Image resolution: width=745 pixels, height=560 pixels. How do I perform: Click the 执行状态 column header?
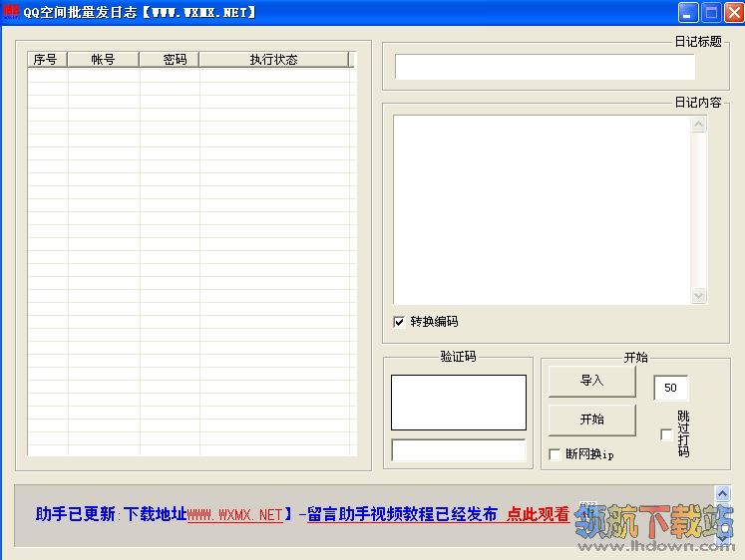(x=273, y=60)
